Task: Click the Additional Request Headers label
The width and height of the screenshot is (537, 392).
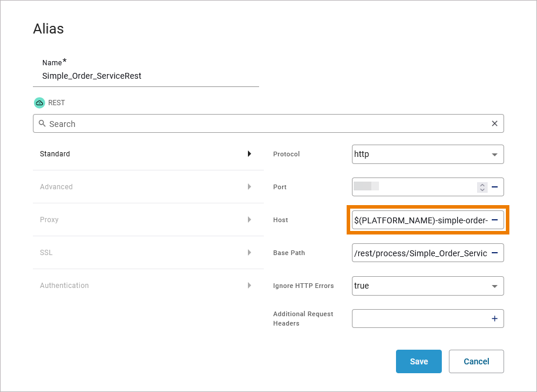Action: point(303,319)
